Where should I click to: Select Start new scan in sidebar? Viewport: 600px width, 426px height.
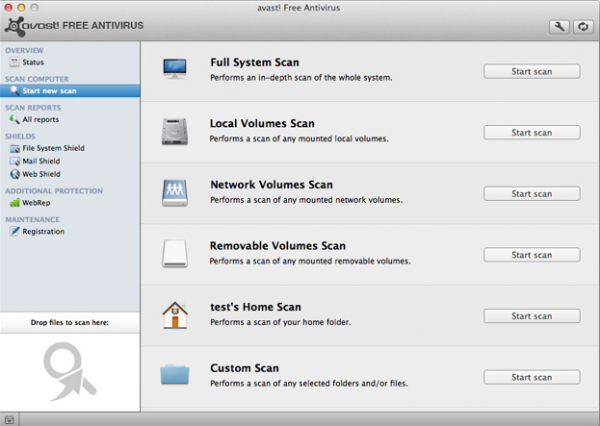click(70, 91)
